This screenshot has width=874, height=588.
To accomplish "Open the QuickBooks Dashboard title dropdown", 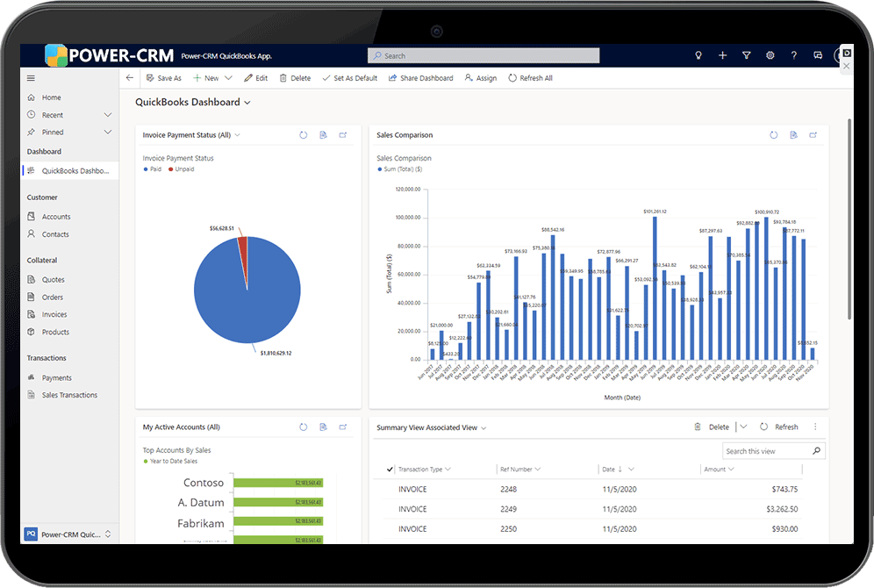I will 247,103.
